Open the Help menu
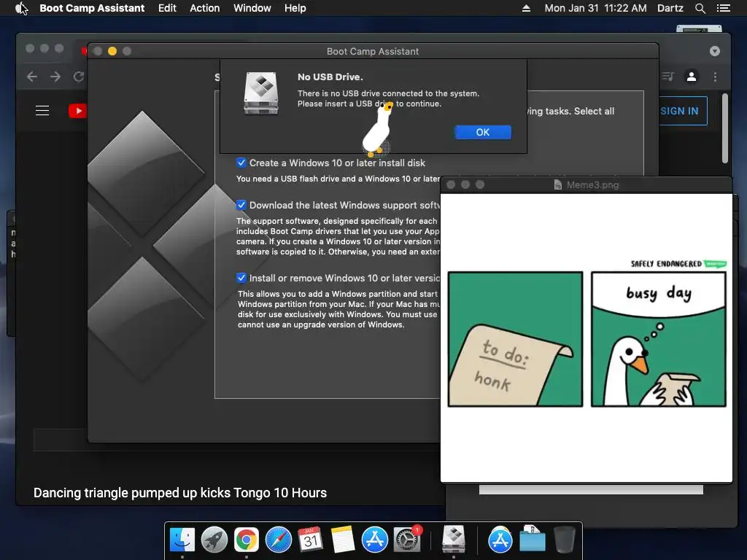This screenshot has width=747, height=560. [295, 8]
